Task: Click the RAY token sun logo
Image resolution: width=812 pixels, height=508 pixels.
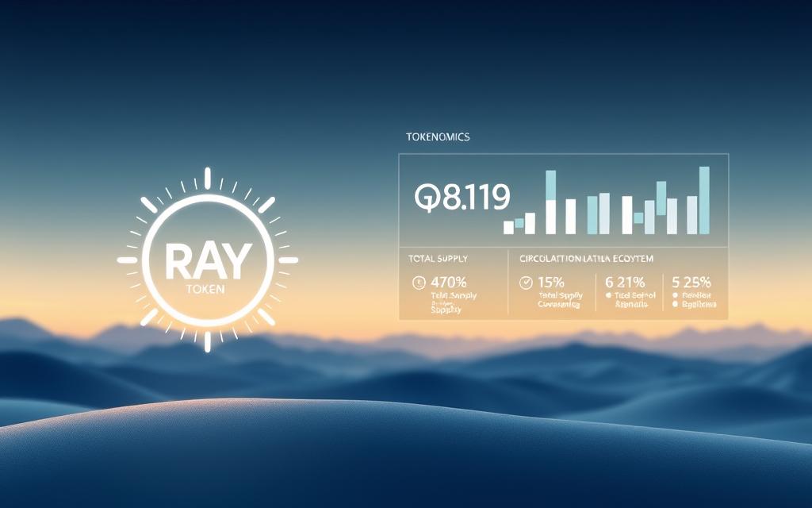Action: pos(208,260)
